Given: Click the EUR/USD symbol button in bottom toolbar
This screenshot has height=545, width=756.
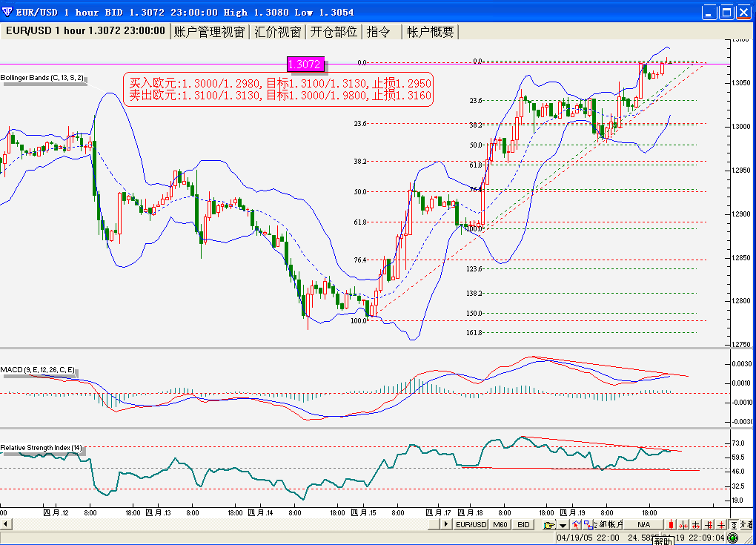Looking at the screenshot, I should [x=471, y=524].
